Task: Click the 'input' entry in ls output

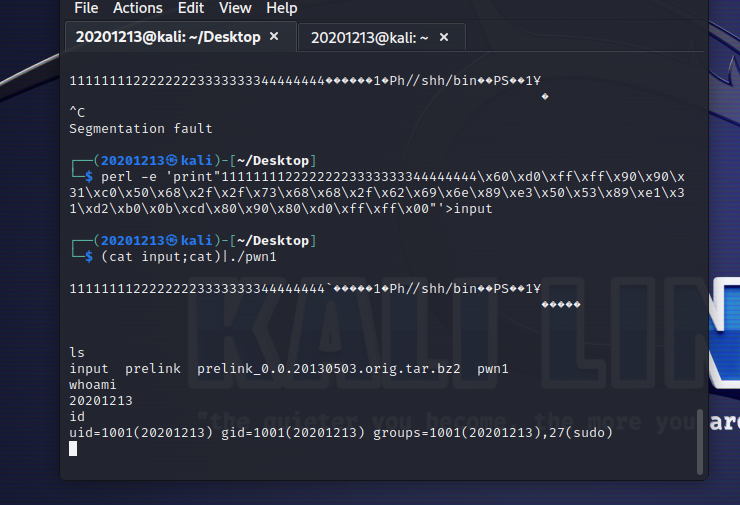Action: (89, 369)
